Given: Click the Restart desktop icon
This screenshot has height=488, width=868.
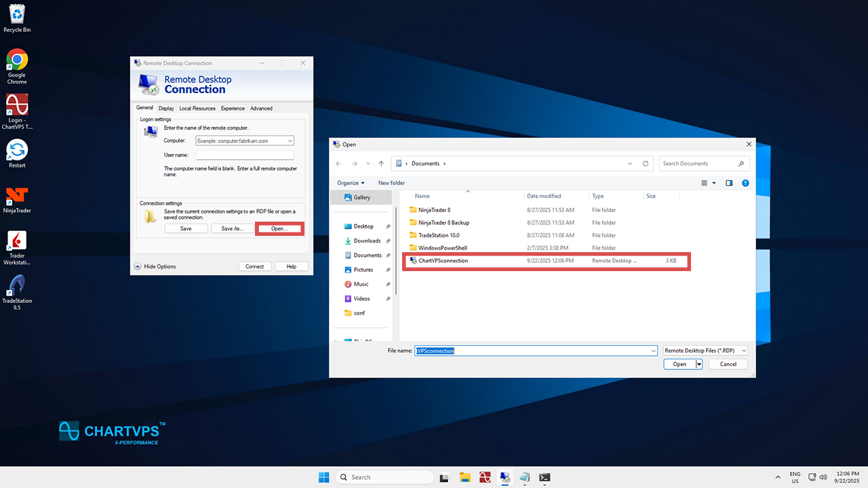Looking at the screenshot, I should coord(17,150).
